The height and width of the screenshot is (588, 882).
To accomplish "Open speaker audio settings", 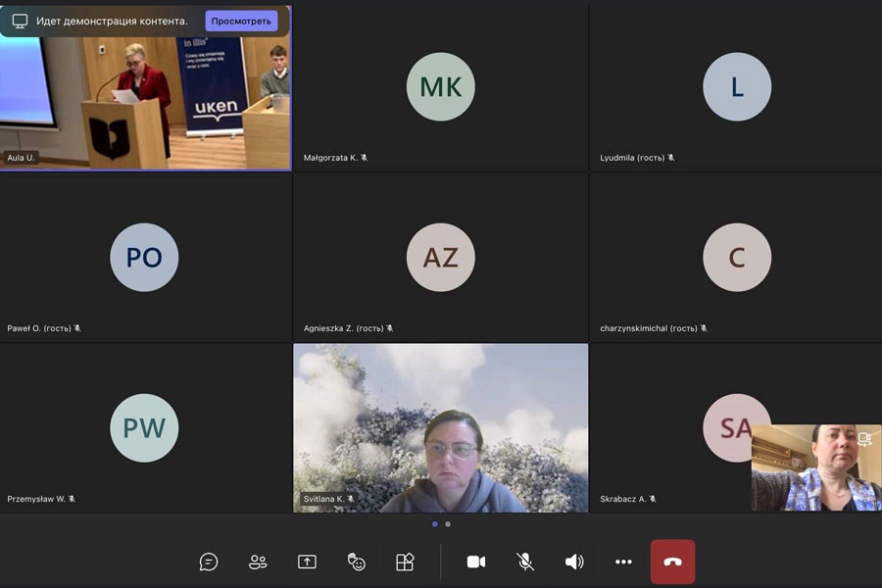I will click(x=574, y=562).
